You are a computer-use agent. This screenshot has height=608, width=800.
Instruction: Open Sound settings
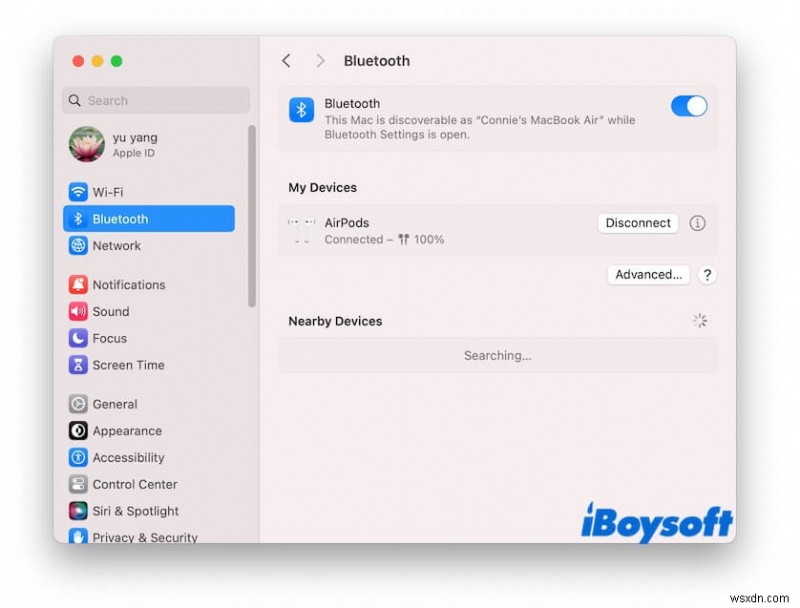tap(149, 311)
